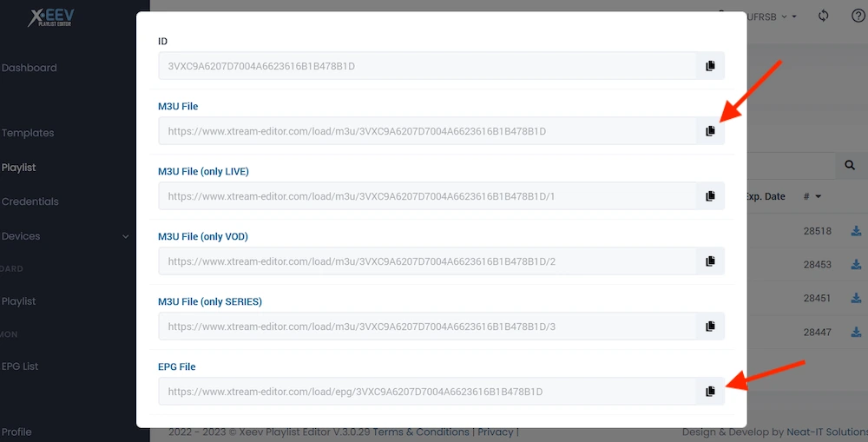Copy the ID value to clipboard
This screenshot has width=868, height=442.
point(710,66)
